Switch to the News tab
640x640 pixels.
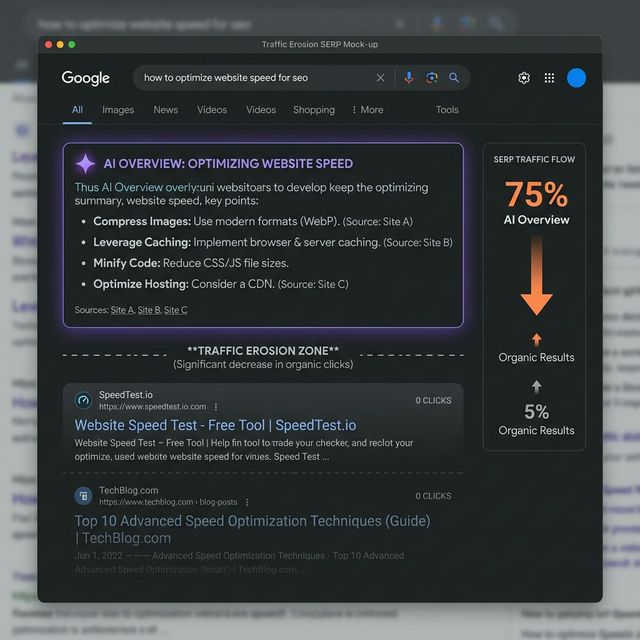[x=166, y=110]
